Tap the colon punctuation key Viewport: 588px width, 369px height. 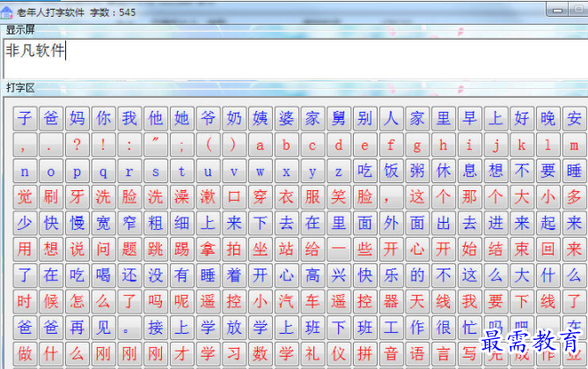click(129, 144)
